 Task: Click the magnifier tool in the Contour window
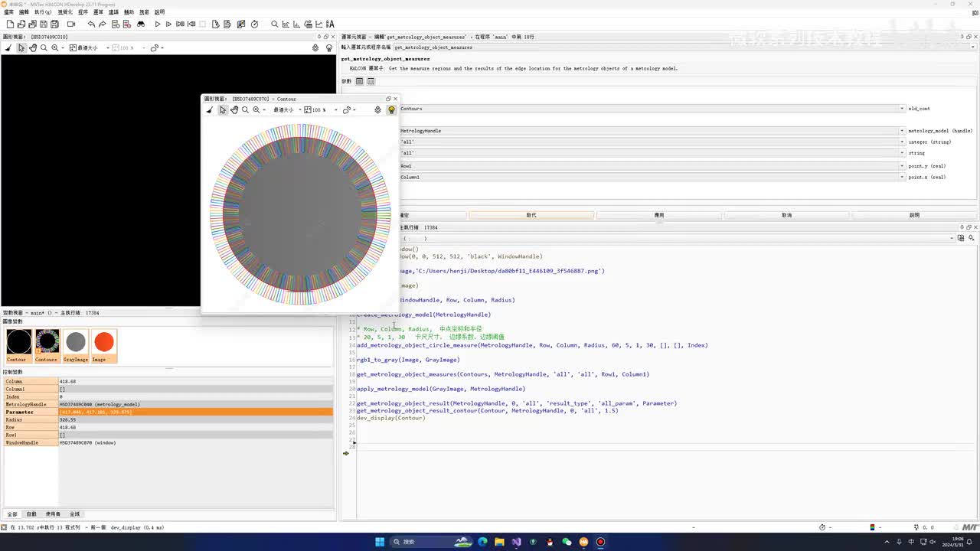[x=245, y=109]
